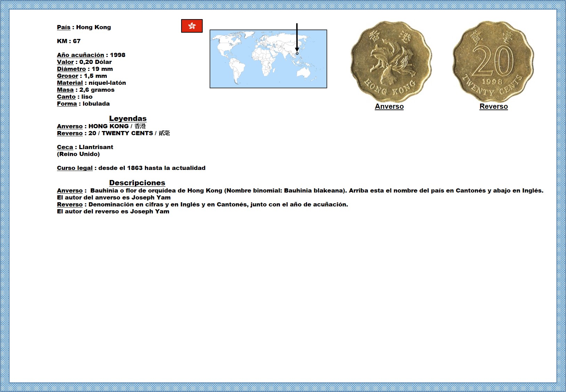This screenshot has height=392, width=566.
Task: Click the Descripciones section heading
Action: 137,183
